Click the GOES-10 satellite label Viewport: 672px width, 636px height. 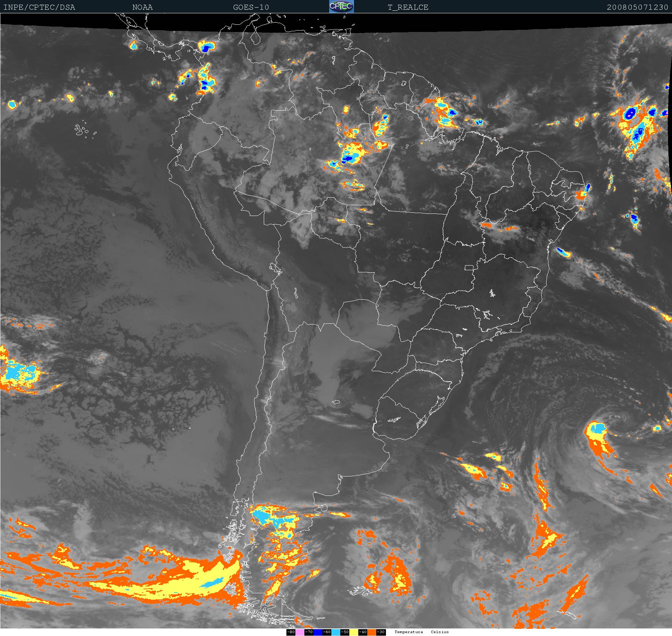point(251,7)
